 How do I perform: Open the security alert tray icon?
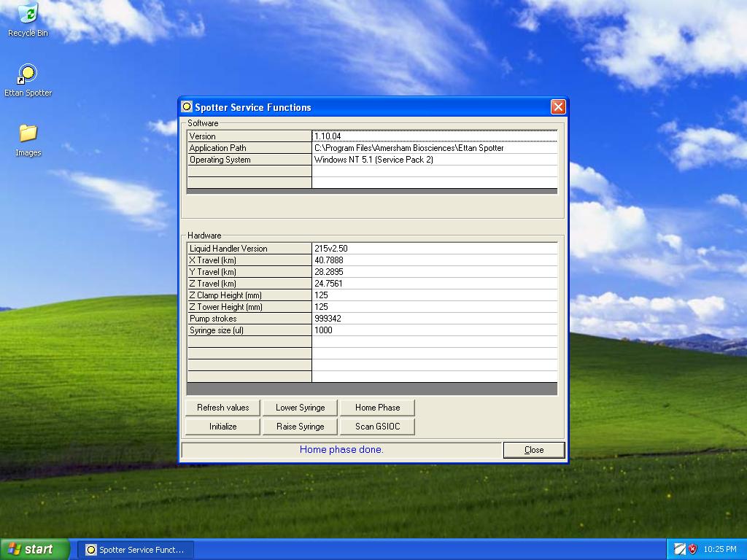pyautogui.click(x=692, y=548)
